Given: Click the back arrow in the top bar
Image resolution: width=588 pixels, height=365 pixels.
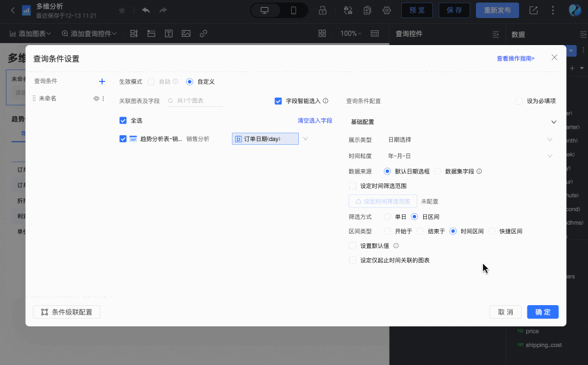Looking at the screenshot, I should [x=13, y=10].
